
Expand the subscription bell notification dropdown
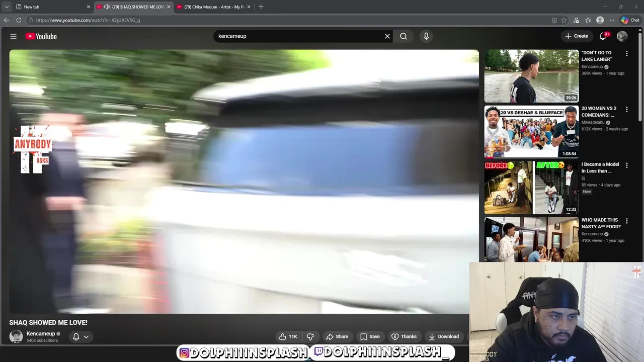click(x=86, y=337)
